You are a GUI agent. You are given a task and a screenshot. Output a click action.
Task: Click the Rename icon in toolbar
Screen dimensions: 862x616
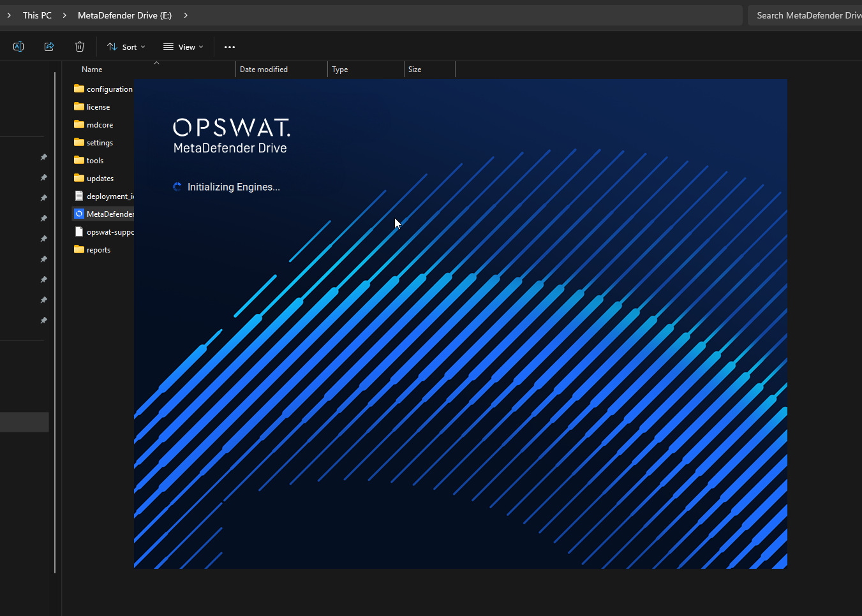(x=19, y=47)
